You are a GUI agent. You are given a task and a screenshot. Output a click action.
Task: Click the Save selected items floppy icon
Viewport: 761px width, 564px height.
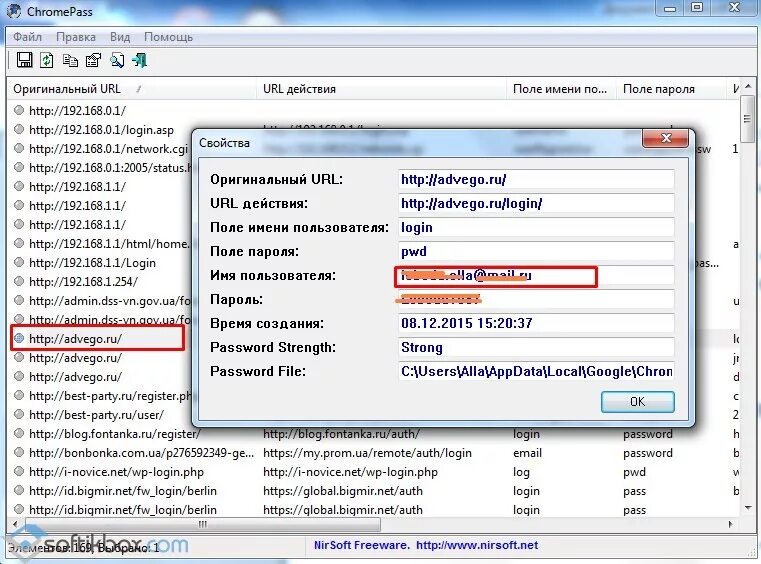click(24, 60)
